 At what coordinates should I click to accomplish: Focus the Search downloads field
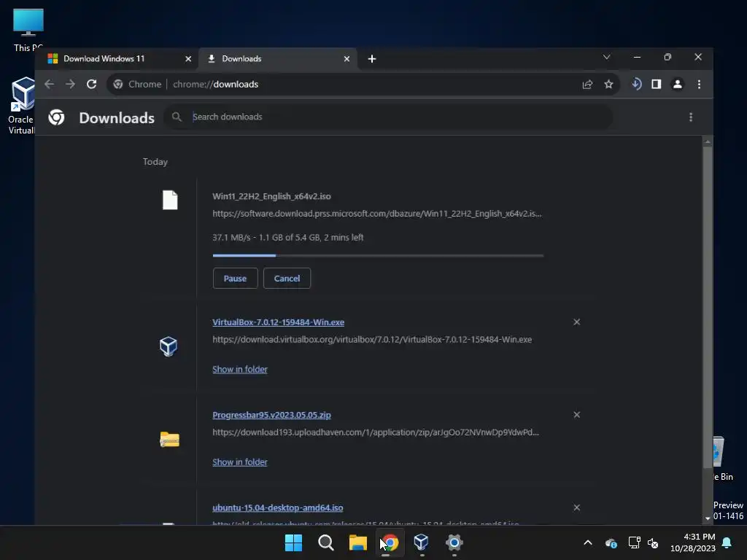click(388, 117)
